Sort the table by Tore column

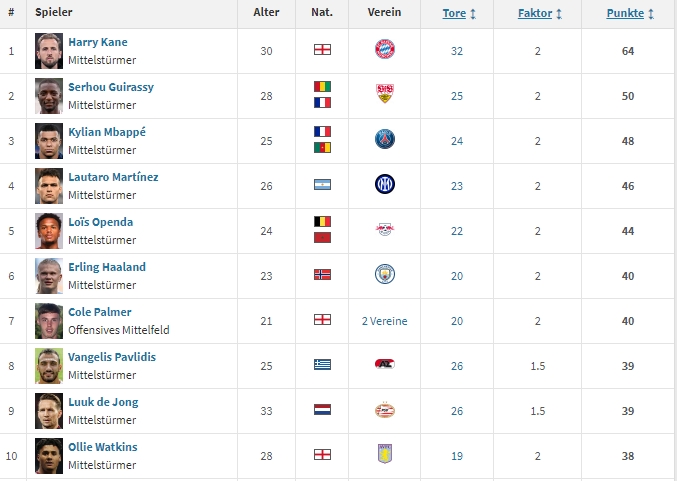pos(459,14)
